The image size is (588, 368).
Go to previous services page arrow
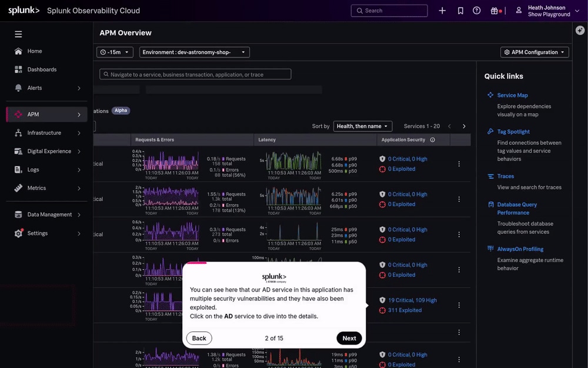pyautogui.click(x=449, y=126)
